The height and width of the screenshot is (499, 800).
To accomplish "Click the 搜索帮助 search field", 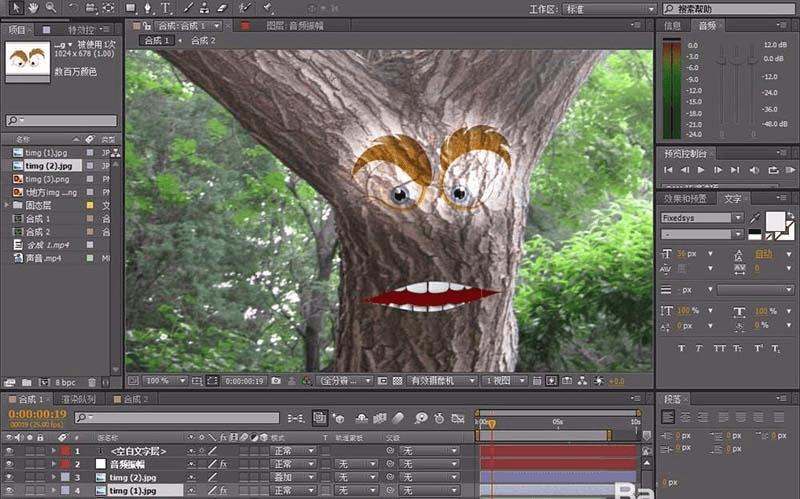I will pos(726,8).
